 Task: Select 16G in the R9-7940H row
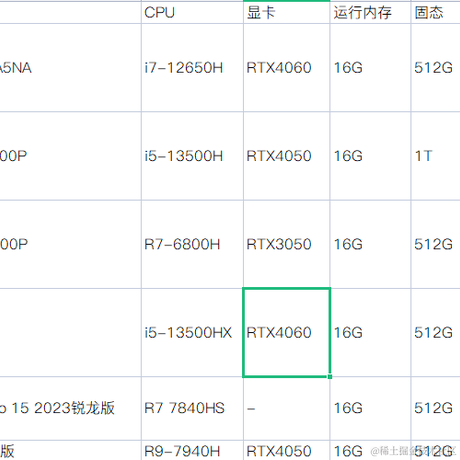370,451
